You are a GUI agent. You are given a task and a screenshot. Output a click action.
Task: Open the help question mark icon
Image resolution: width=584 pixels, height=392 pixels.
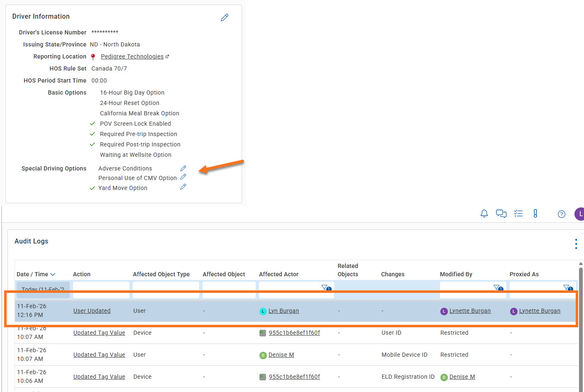(x=562, y=214)
